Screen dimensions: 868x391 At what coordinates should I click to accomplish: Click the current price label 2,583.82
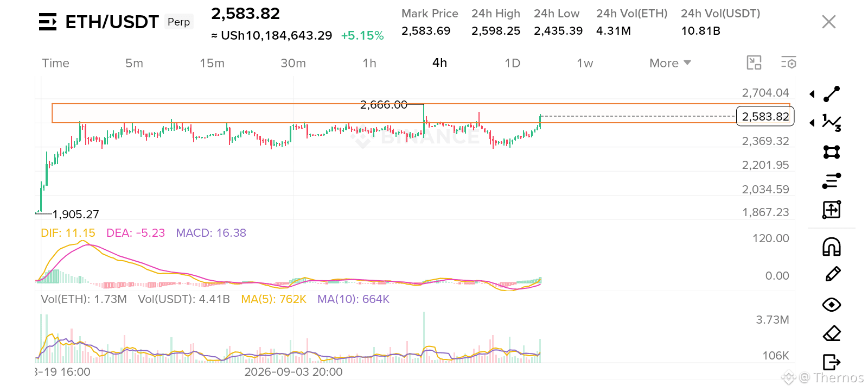(765, 116)
